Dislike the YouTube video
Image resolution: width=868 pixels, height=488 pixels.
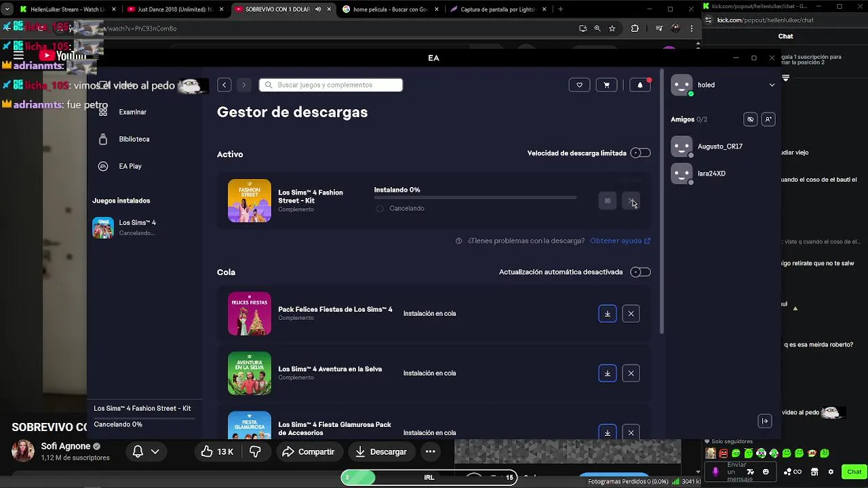pos(255,451)
